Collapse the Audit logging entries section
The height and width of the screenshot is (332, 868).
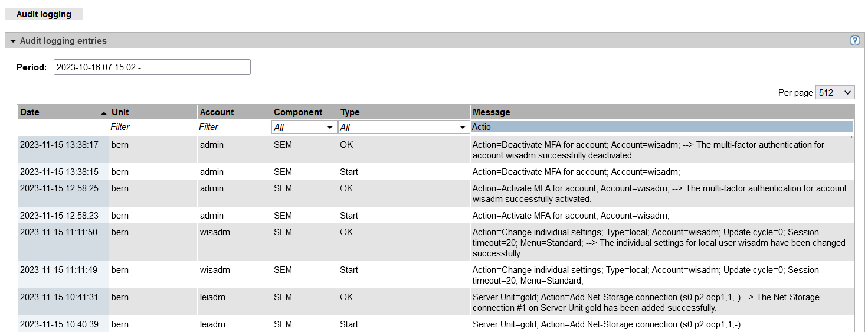[13, 41]
